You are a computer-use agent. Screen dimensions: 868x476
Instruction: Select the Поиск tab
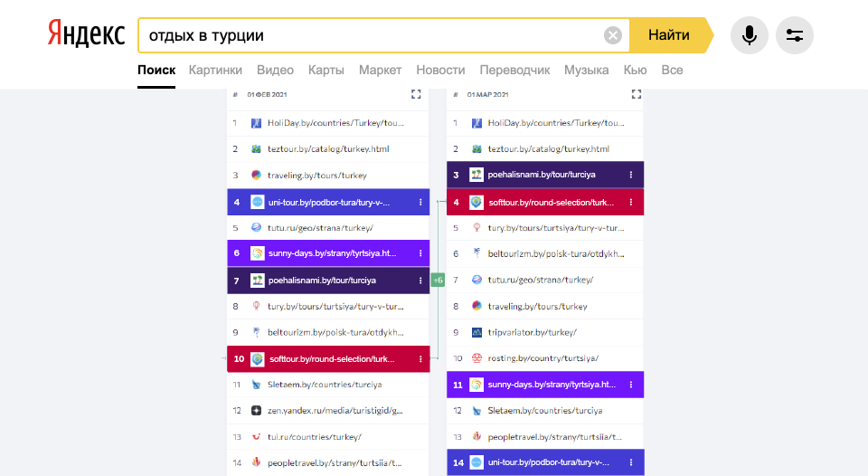coord(156,71)
